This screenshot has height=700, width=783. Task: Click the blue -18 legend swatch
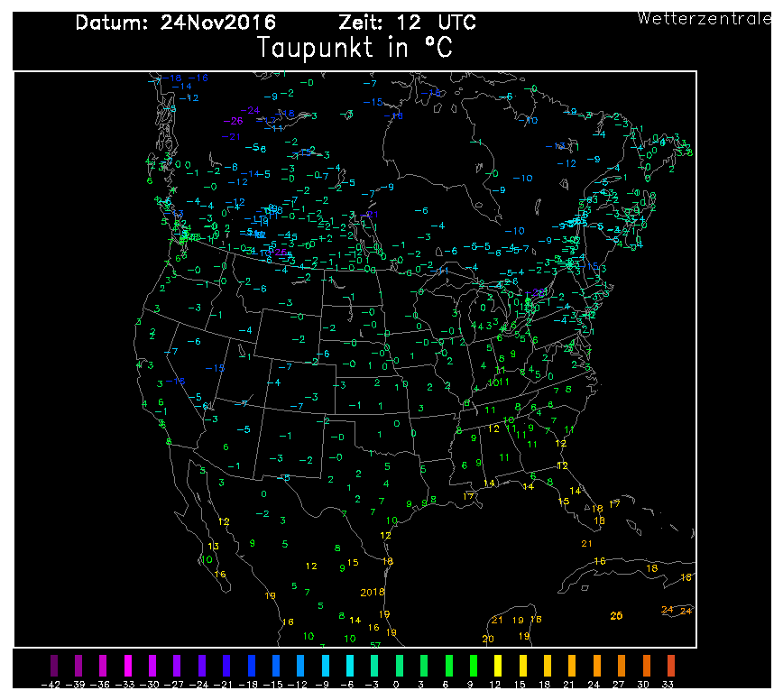pos(251,668)
